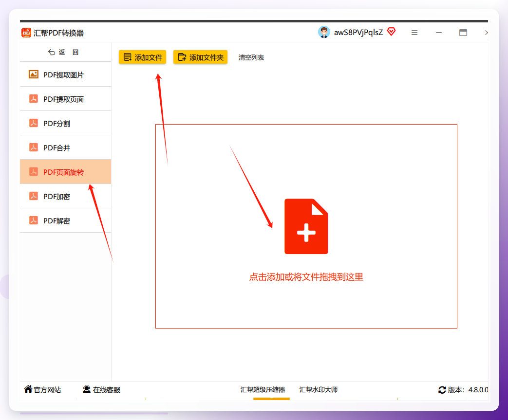Open the 汇帮超级压缩器 link
Viewport: 508px width, 420px height.
tap(263, 389)
